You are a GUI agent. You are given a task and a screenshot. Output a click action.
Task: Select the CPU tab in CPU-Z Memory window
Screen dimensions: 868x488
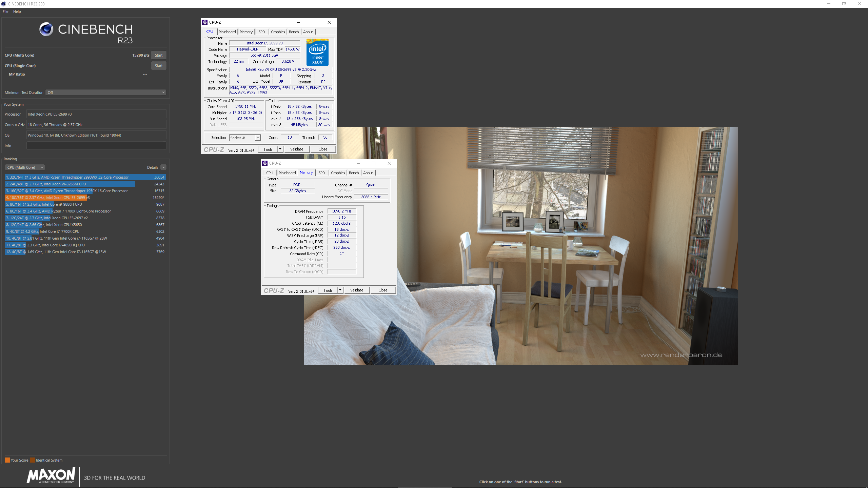click(270, 173)
